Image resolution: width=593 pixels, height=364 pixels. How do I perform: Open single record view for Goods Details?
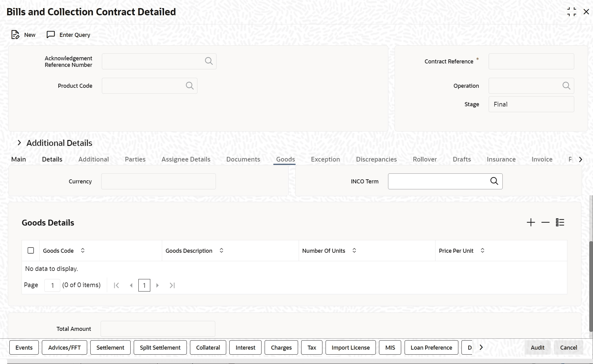(560, 222)
